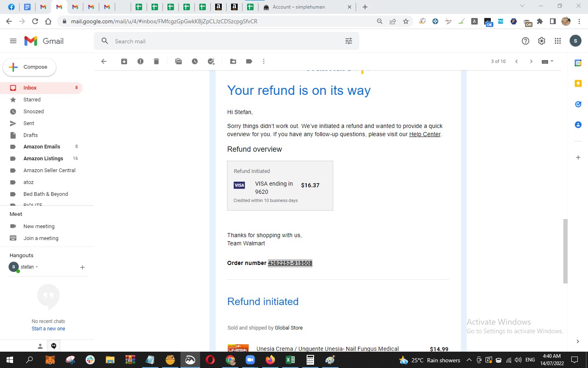
Task: Follow the Help Center link
Action: point(425,134)
